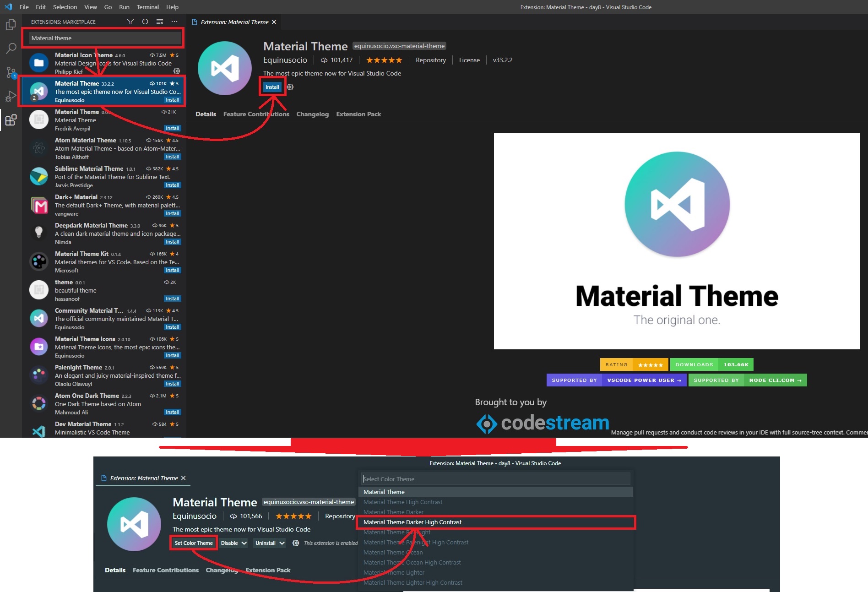Click the extensions search field
The image size is (868, 592).
coord(105,38)
